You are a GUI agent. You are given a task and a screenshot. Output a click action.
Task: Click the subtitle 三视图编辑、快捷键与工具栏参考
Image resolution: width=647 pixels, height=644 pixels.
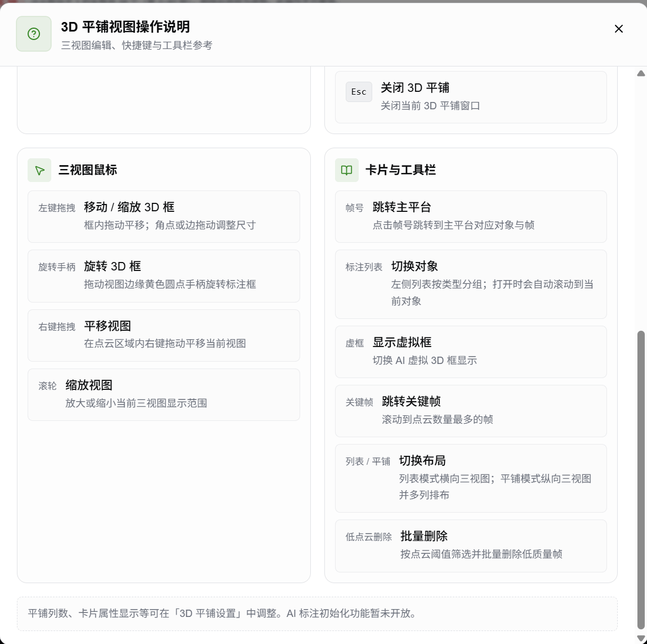tap(137, 46)
